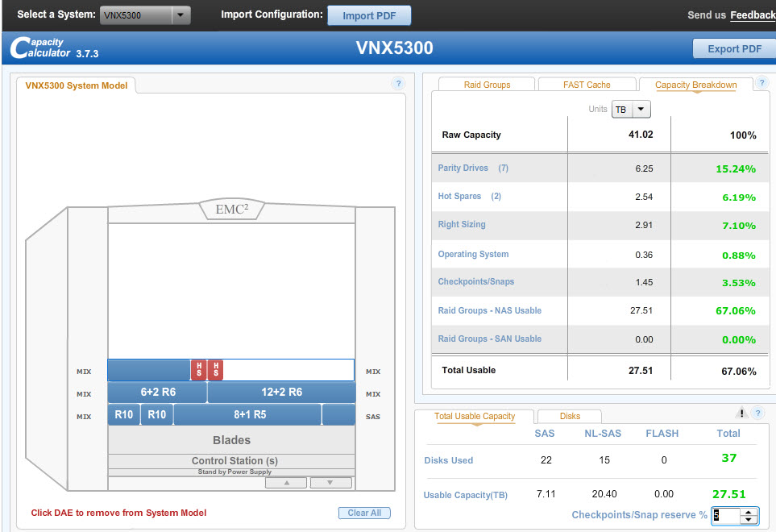This screenshot has width=776, height=532.
Task: Select the first R10 raid group
Action: tap(124, 414)
